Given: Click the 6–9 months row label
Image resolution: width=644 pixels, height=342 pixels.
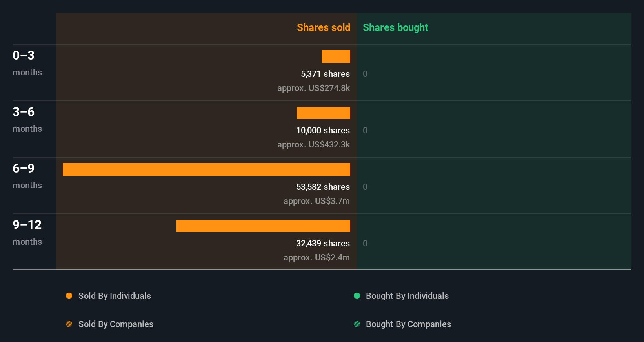Looking at the screenshot, I should [27, 176].
